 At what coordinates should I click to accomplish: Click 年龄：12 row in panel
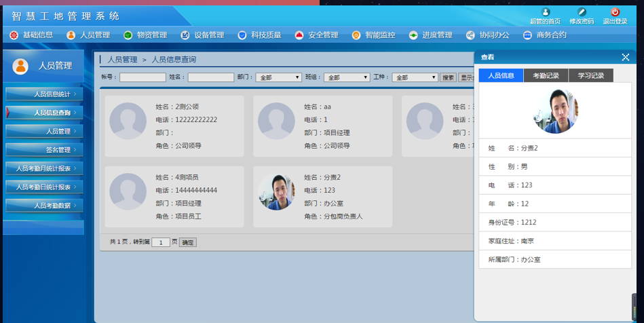pos(555,204)
